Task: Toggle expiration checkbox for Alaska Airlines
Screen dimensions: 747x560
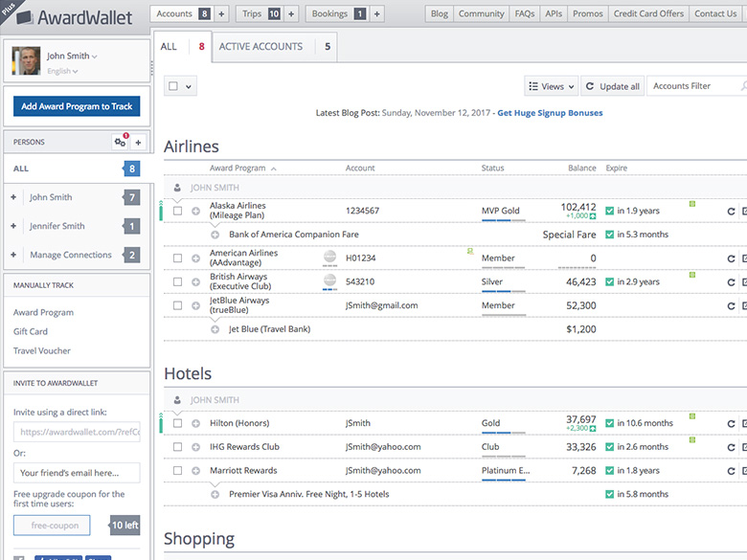Action: pyautogui.click(x=609, y=211)
